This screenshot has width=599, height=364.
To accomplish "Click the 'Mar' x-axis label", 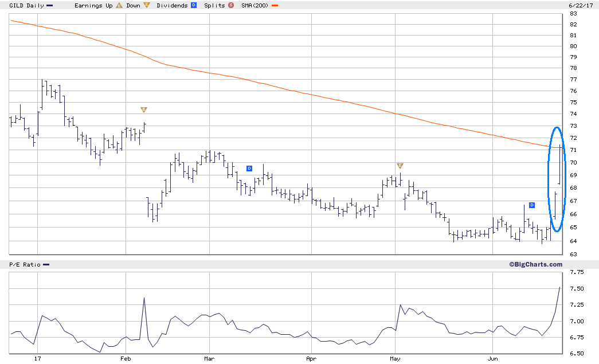I will 209,359.
